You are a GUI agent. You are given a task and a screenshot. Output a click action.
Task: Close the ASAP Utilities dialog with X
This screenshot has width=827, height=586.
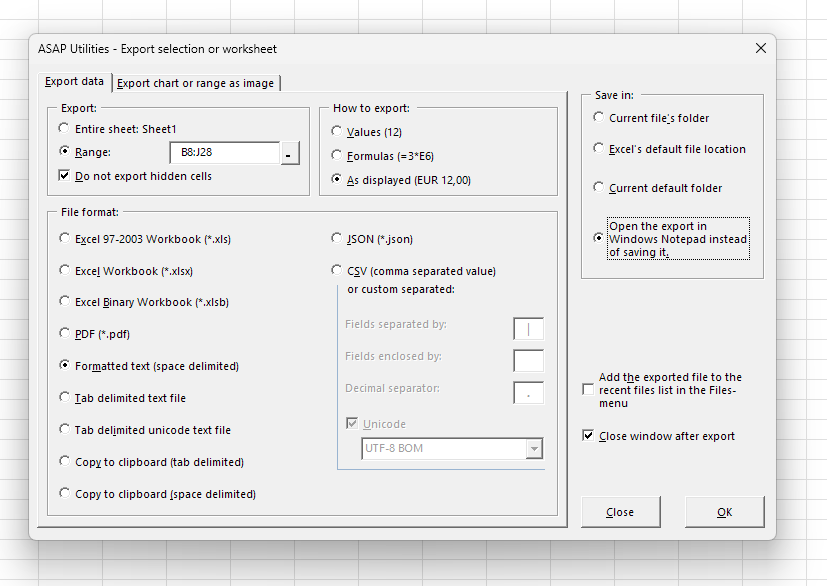(x=761, y=49)
